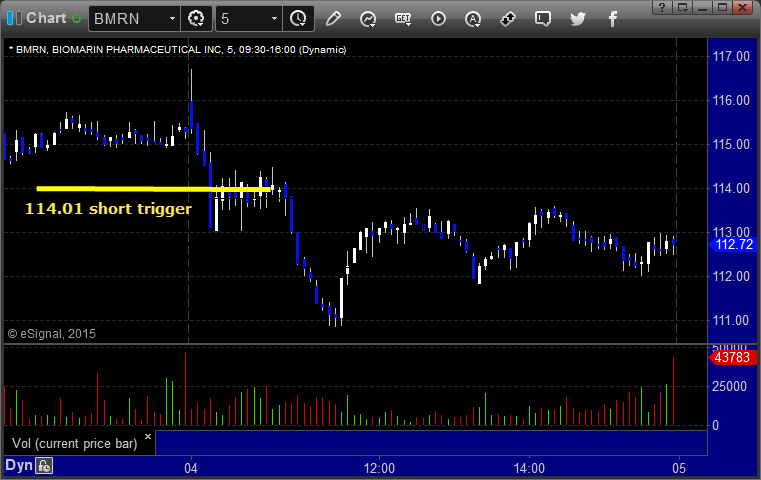Select the pencil drawing tool
Viewport: 761px width, 480px height.
[333, 19]
